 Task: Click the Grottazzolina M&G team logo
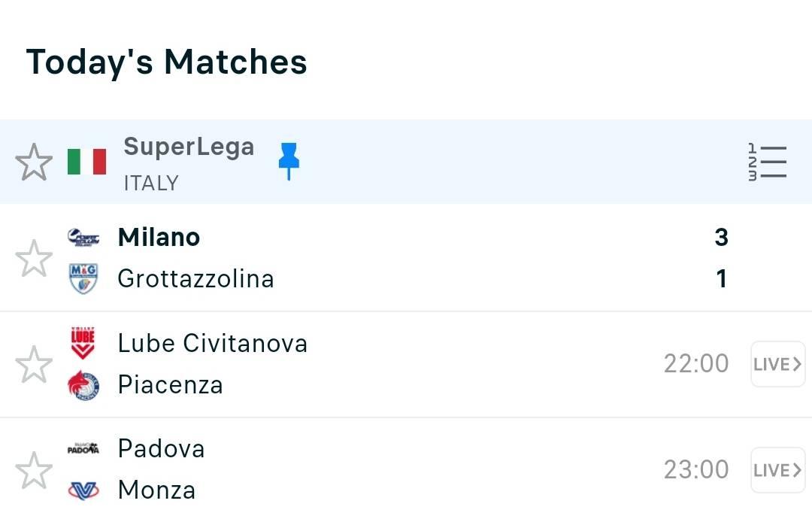(x=83, y=278)
